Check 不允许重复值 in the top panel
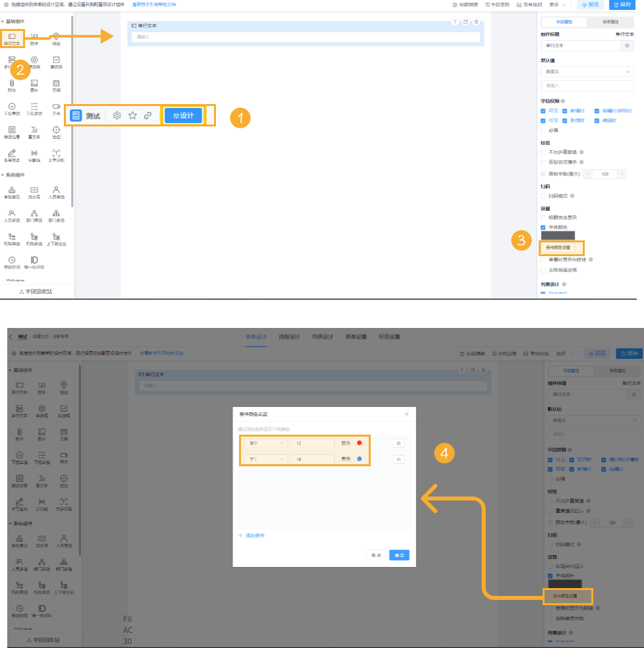The height and width of the screenshot is (648, 644). pyautogui.click(x=543, y=151)
